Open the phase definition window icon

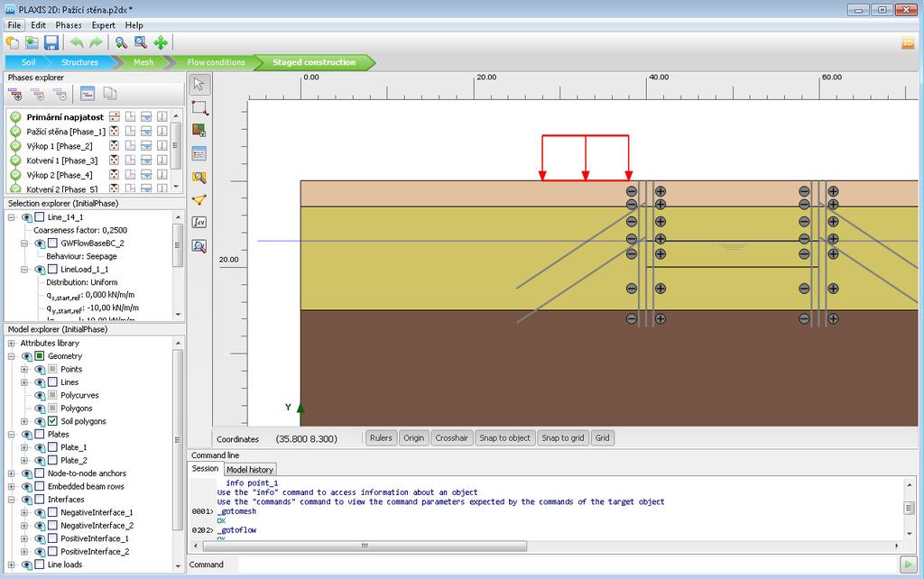tap(88, 94)
